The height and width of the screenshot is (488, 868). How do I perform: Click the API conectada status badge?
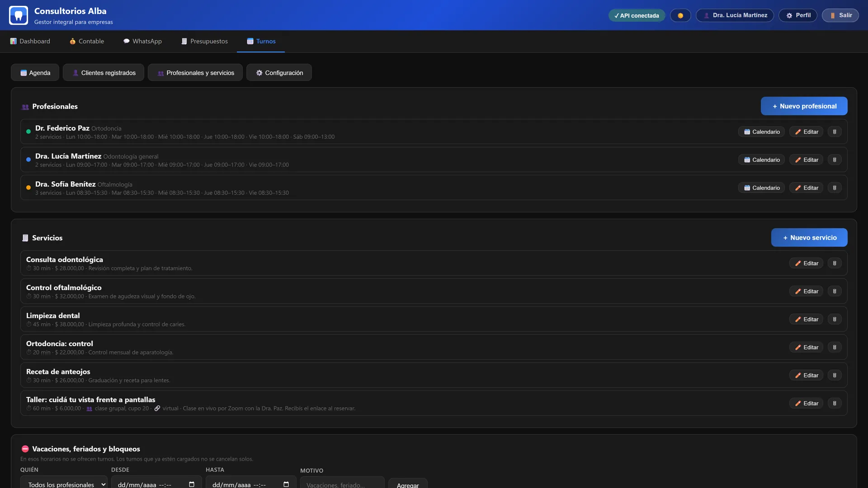(x=637, y=15)
